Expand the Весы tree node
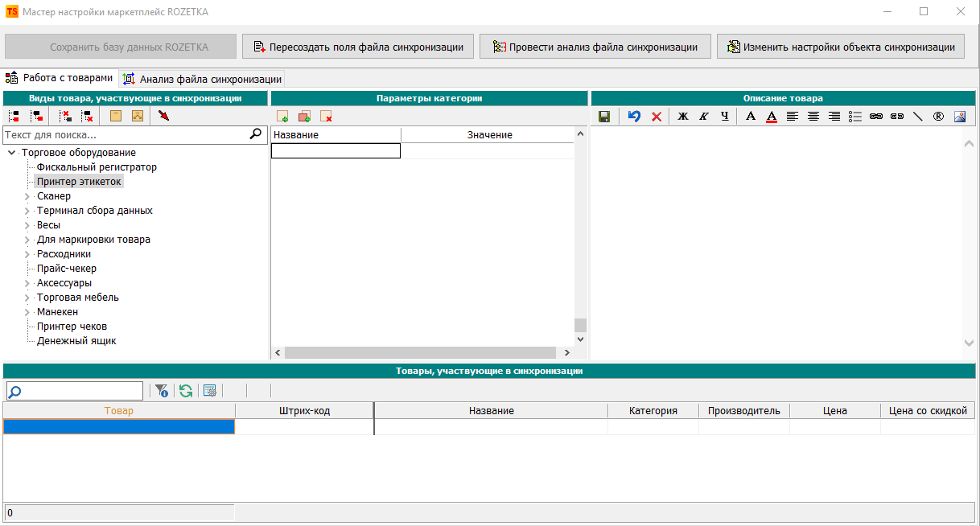This screenshot has height=526, width=980. pos(27,225)
